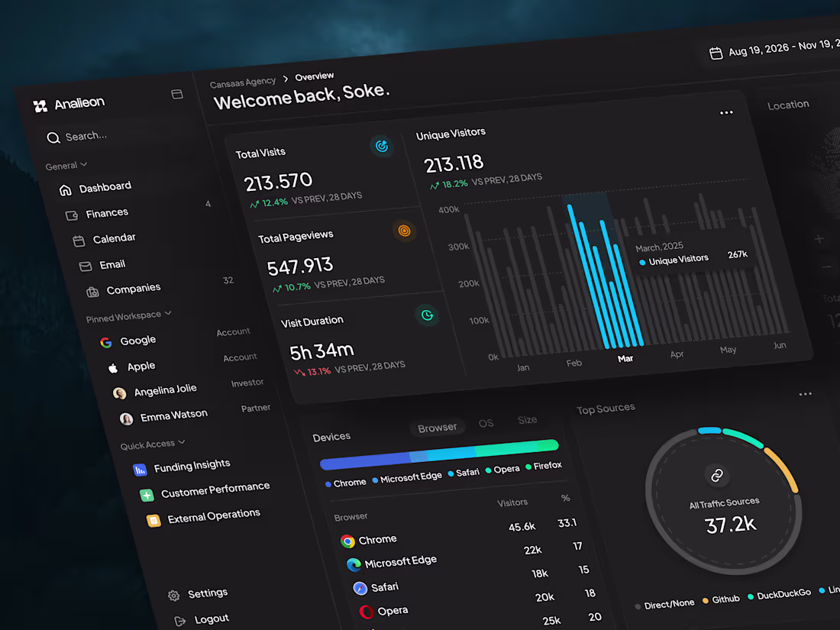Click the sidebar collapse icon beside Analieon
The image size is (840, 630).
coord(177,94)
